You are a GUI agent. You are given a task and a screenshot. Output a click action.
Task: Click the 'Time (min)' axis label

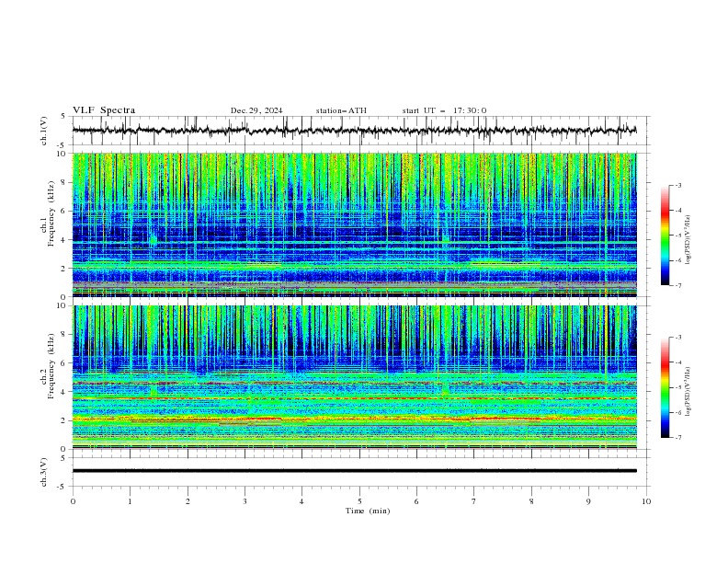(368, 511)
